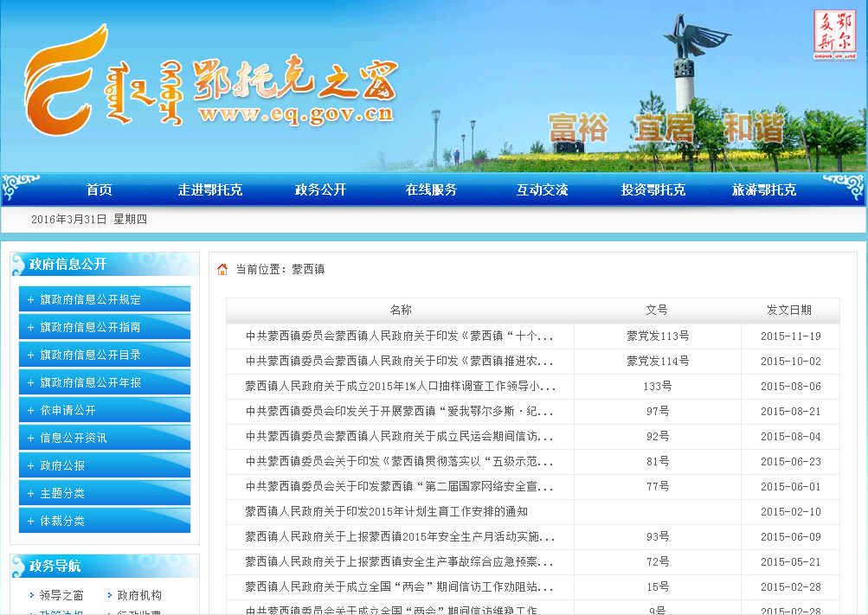The image size is (868, 615).
Task: Click the date 2015-08-06
Action: 790,386
